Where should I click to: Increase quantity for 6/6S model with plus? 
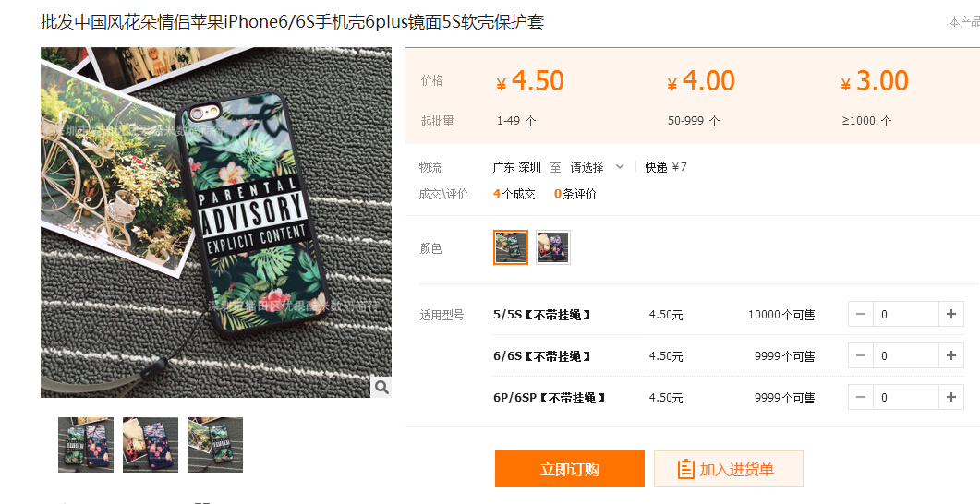[951, 355]
